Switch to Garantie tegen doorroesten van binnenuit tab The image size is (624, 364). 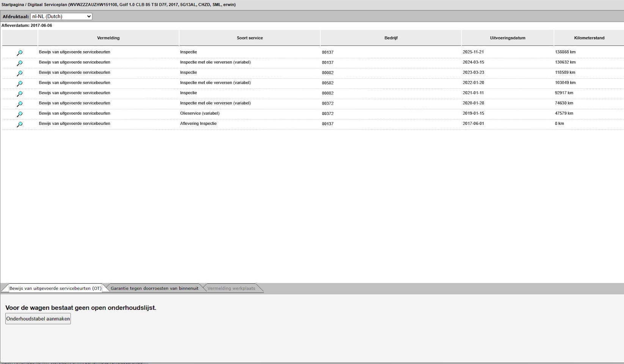(154, 288)
